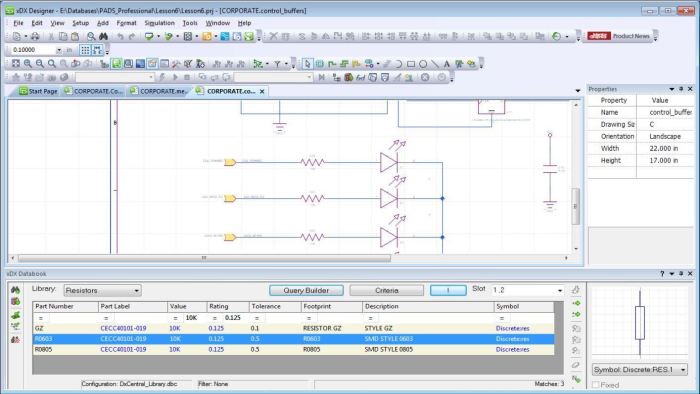
Task: Click the symbol preview thumbnail
Action: (x=640, y=322)
